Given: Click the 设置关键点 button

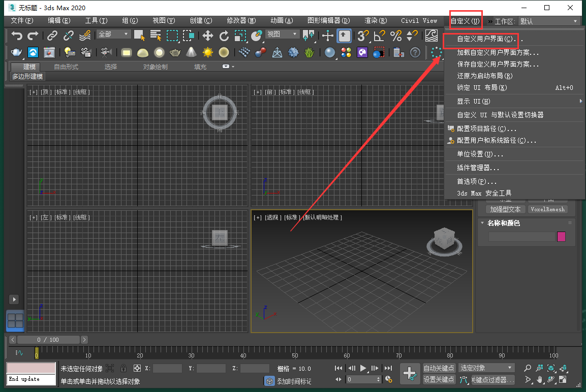Looking at the screenshot, I should (x=439, y=380).
